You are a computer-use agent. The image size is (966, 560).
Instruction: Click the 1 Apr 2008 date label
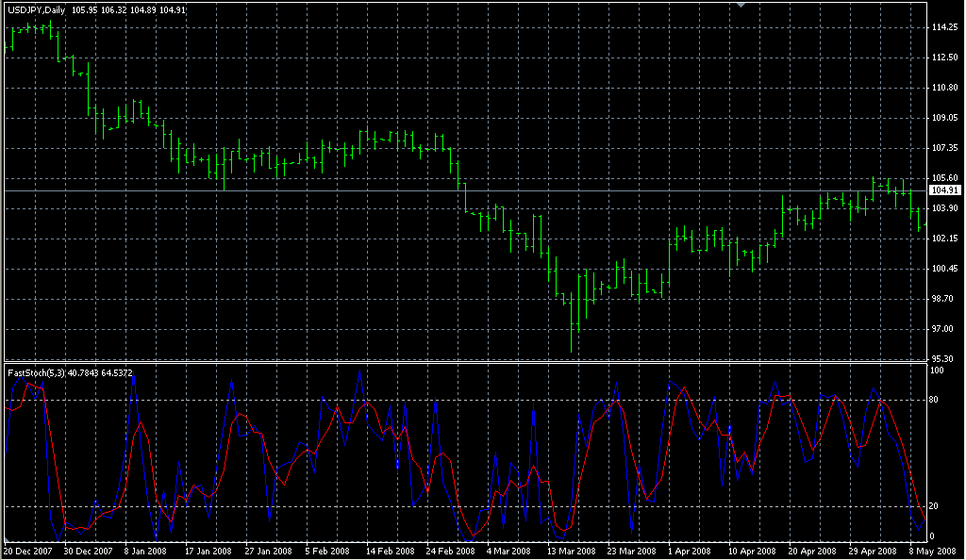[x=689, y=551]
